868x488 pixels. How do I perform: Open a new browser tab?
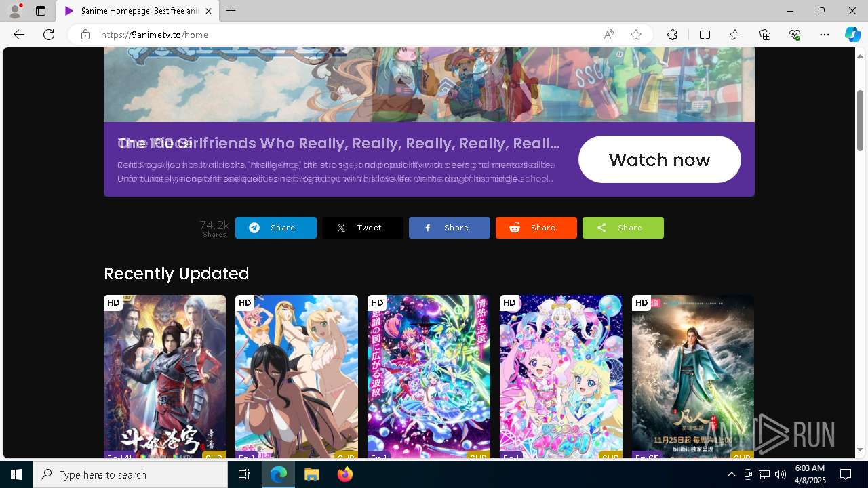[x=231, y=11]
